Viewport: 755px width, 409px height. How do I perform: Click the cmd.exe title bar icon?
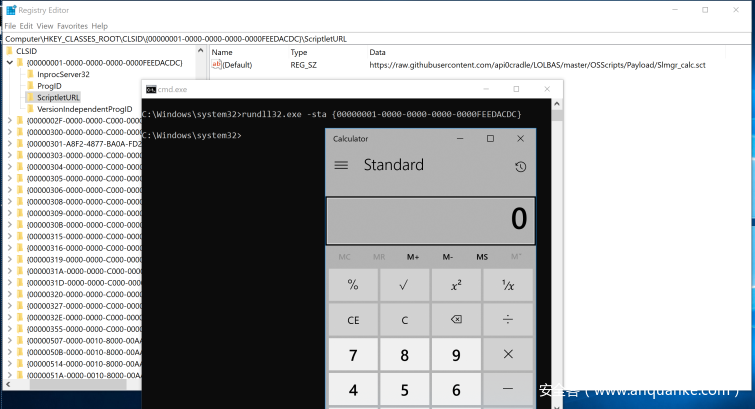tap(151, 89)
